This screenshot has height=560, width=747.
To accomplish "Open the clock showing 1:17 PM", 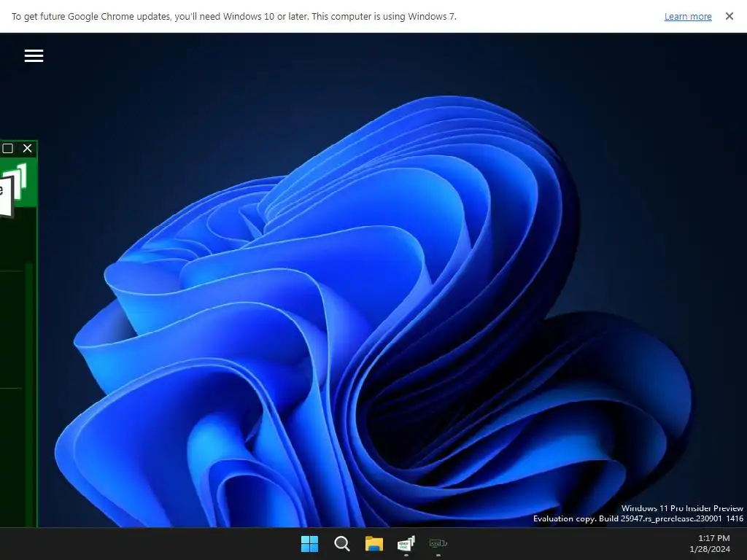I will pyautogui.click(x=713, y=538).
